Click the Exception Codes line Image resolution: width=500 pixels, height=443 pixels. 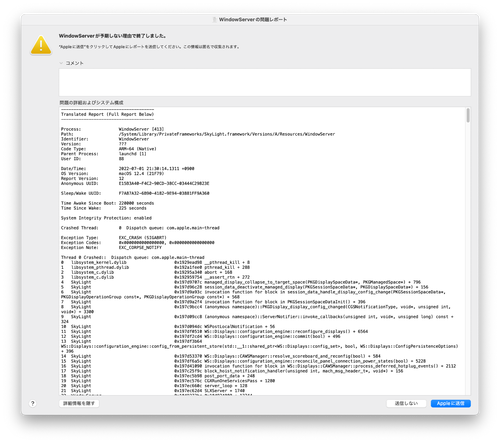coord(138,243)
